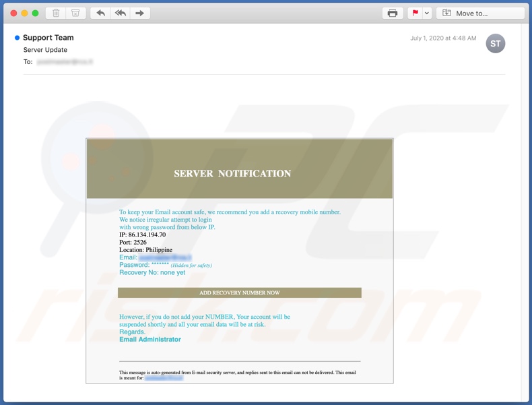The width and height of the screenshot is (532, 405).
Task: Open the flag color dropdown arrow
Action: tap(427, 13)
